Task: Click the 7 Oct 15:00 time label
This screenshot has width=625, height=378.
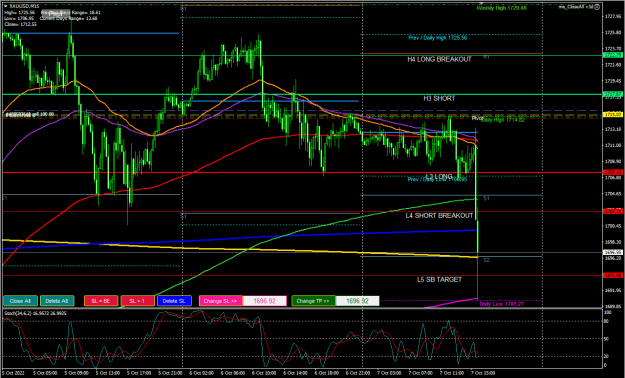Action: click(x=482, y=374)
